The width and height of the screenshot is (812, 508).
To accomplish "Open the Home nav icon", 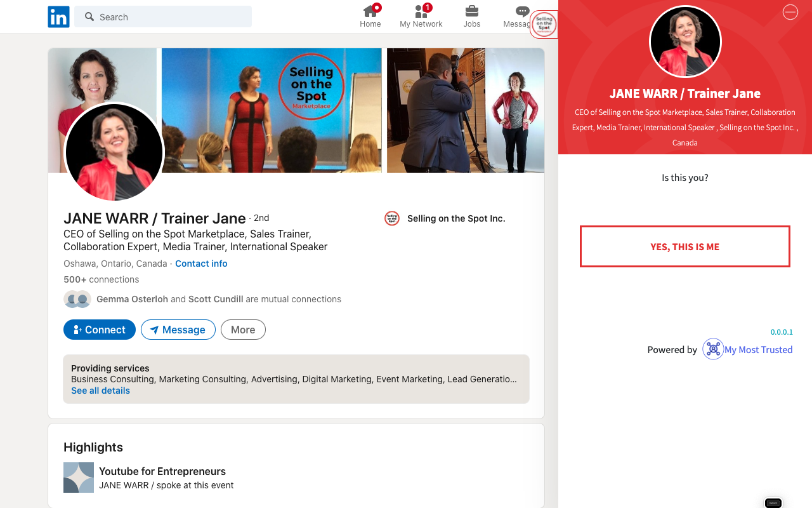I will pyautogui.click(x=370, y=11).
